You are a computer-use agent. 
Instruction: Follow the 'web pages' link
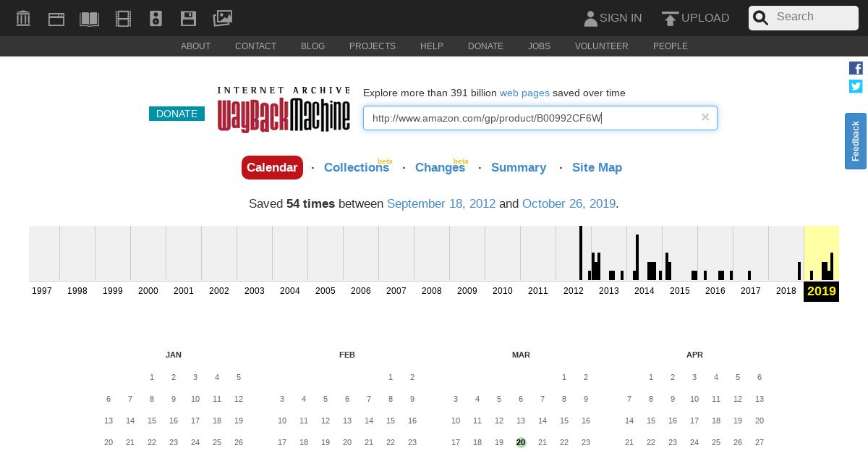point(524,93)
